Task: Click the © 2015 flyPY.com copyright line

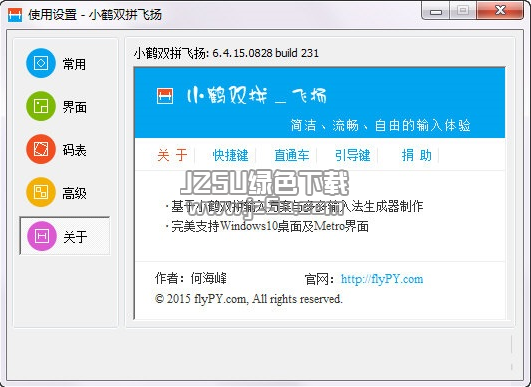Action: point(249,299)
